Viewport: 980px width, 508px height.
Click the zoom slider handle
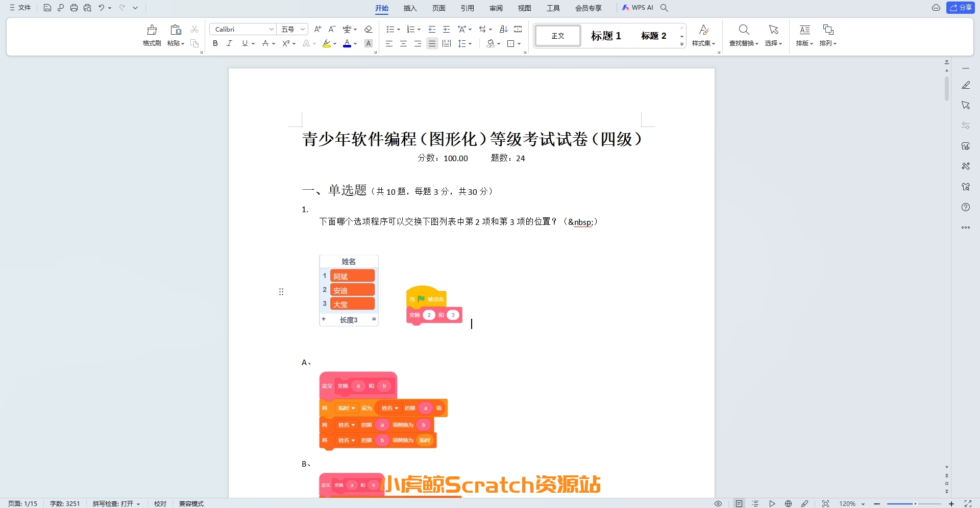pos(915,503)
